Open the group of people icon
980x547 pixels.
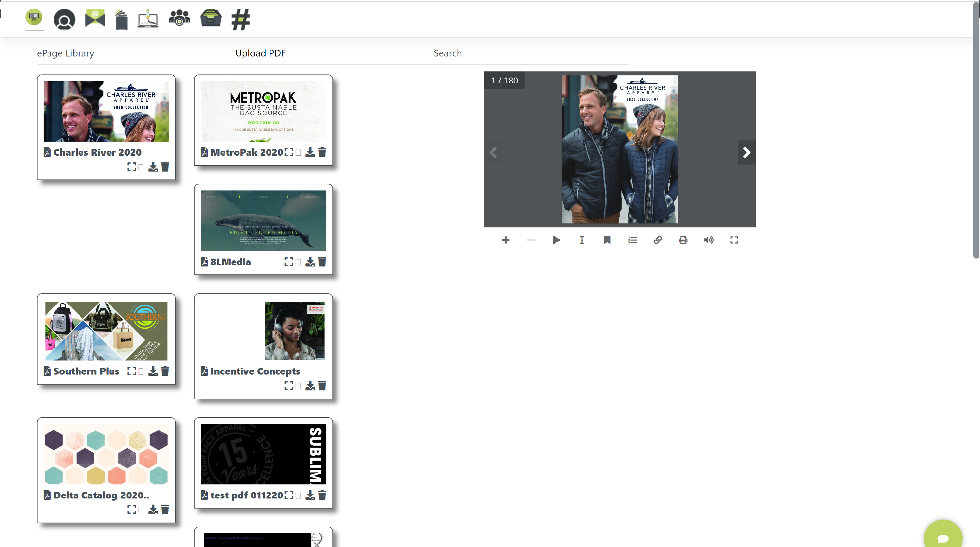coord(180,18)
